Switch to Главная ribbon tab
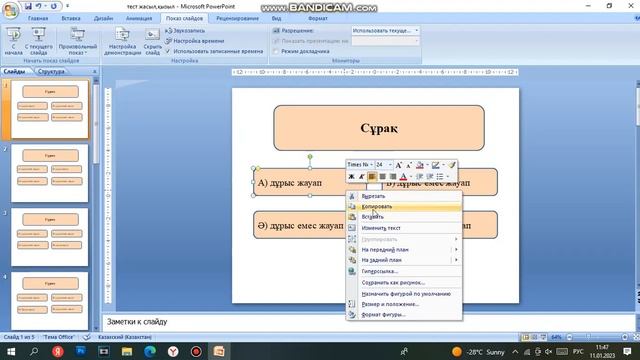Image resolution: width=640 pixels, height=360 pixels. [38, 18]
